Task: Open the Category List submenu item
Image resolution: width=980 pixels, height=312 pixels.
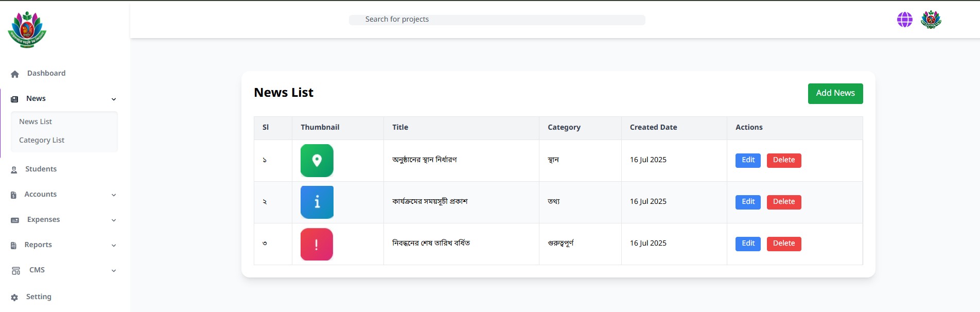Action: pyautogui.click(x=42, y=140)
